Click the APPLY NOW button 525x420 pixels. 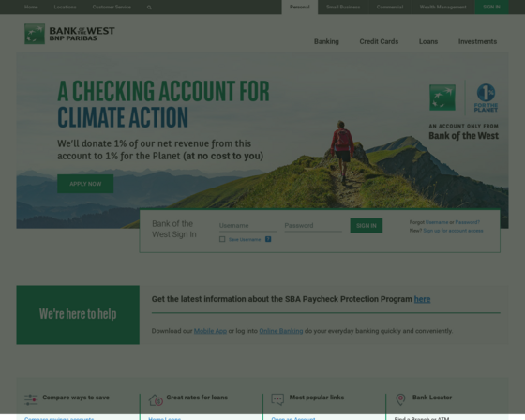(85, 184)
